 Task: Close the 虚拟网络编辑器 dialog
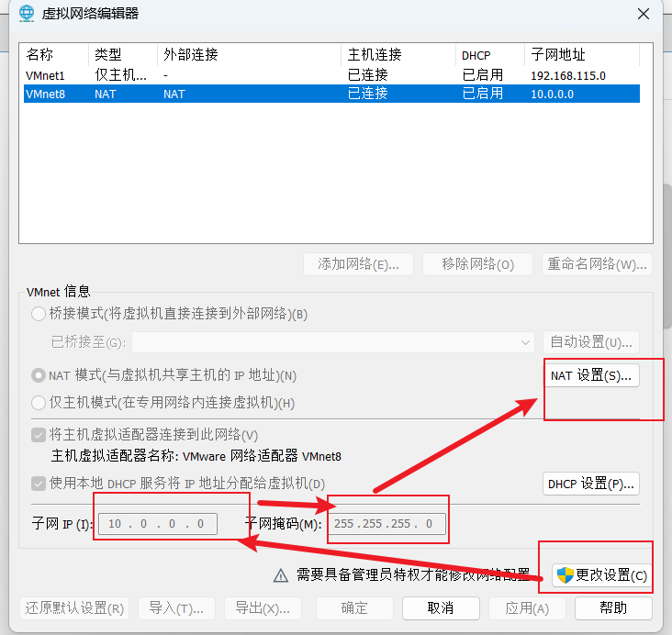[x=644, y=14]
